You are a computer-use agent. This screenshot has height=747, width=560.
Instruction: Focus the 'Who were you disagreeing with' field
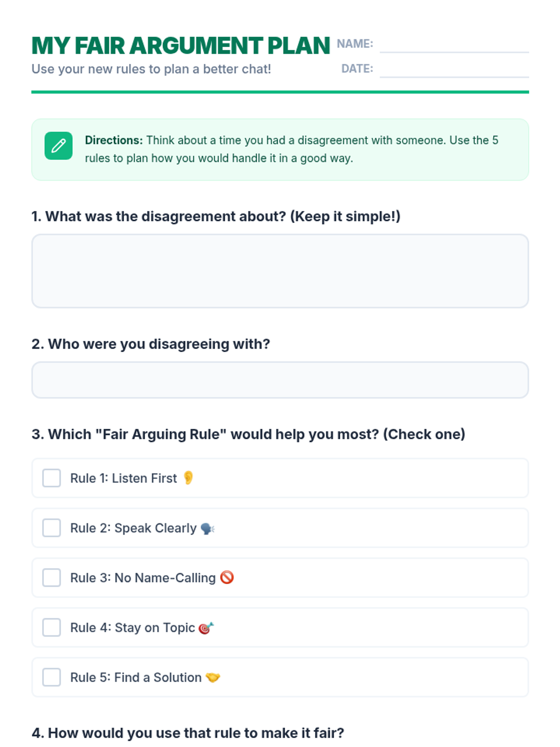tap(280, 380)
